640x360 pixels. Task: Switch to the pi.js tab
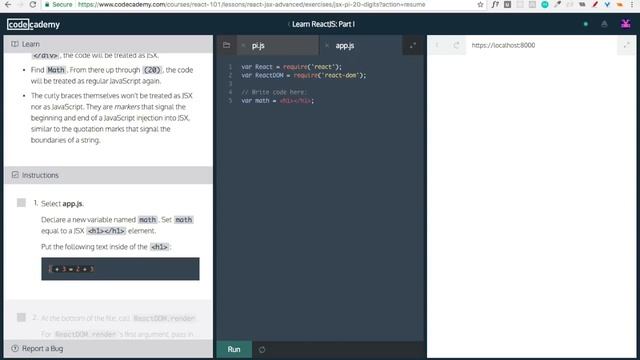point(279,45)
